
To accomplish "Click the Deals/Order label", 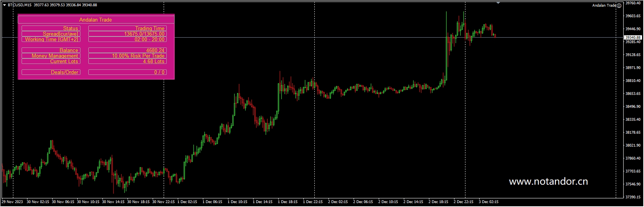I will click(x=51, y=72).
